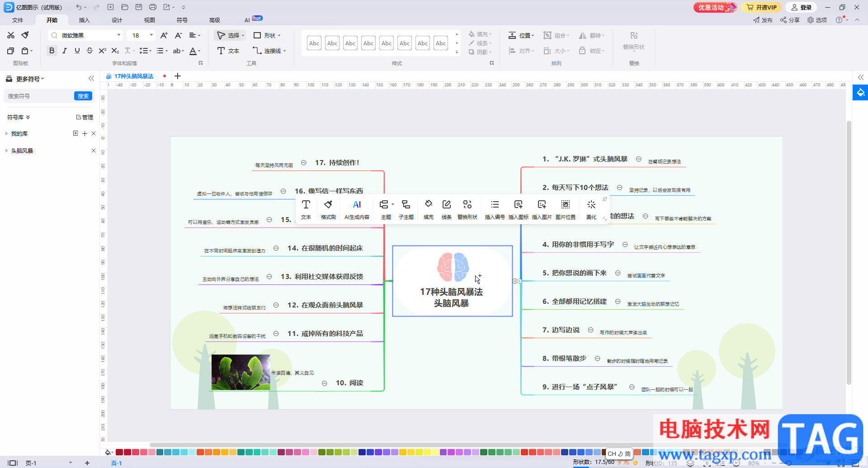Click Fill icon in floating toolbar
The image size is (868, 468).
[429, 209]
